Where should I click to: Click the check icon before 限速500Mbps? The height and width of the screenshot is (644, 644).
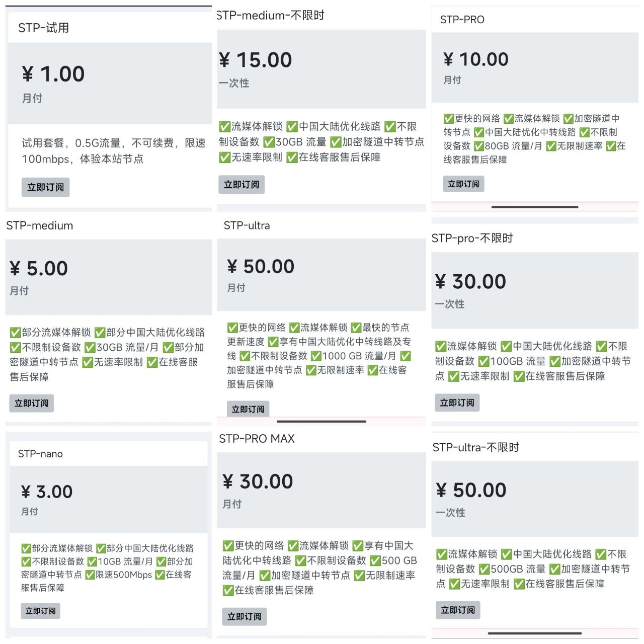pos(90,575)
